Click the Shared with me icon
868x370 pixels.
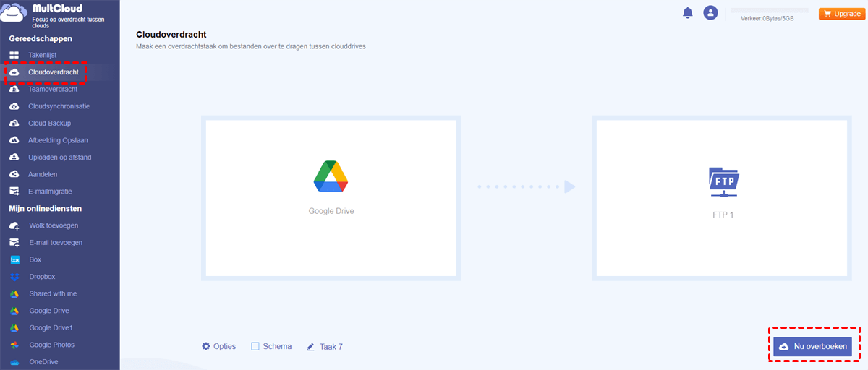coord(14,294)
